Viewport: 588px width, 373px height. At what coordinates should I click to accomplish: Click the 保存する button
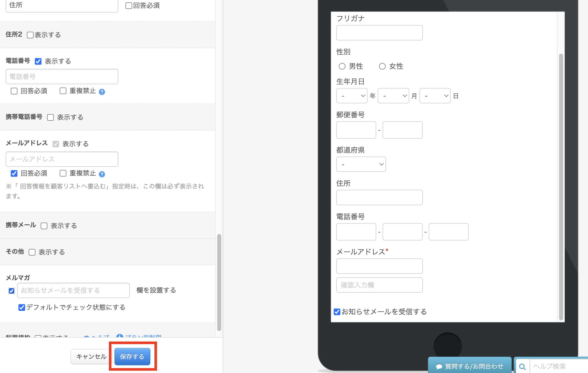[x=132, y=356]
